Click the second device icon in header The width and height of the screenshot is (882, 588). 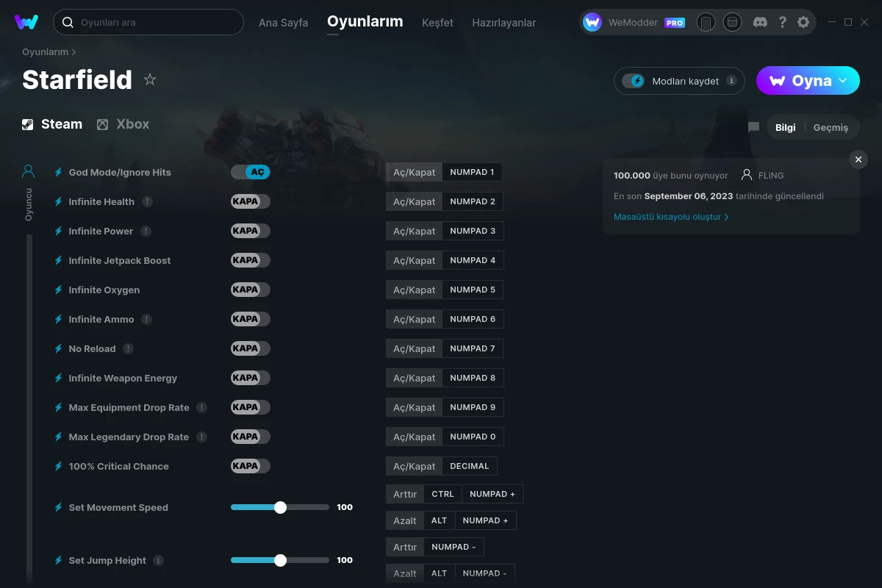tap(732, 22)
